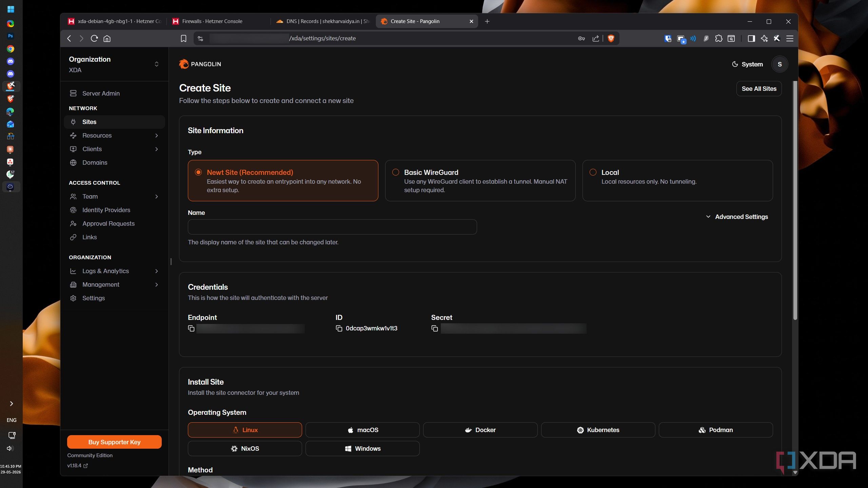Viewport: 868px width, 488px height.
Task: Choose Podman operating system option
Action: 716,430
